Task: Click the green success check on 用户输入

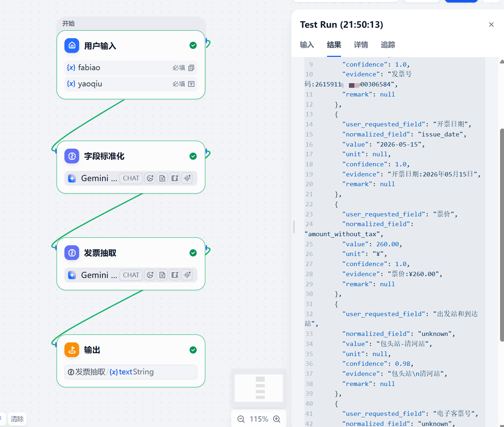Action: point(193,45)
